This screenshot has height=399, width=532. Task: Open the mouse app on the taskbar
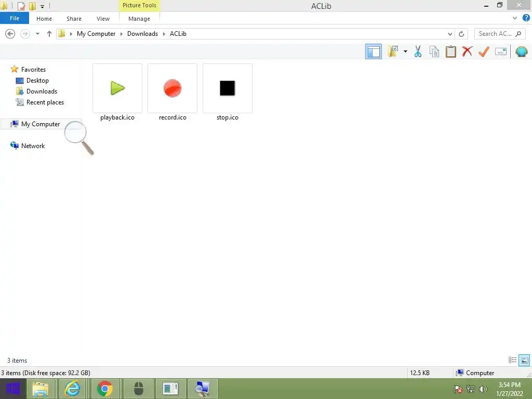[138, 389]
